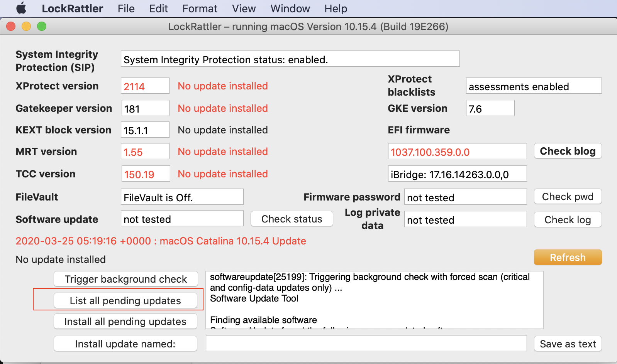The image size is (617, 364).
Task: Click the Check blog button
Action: pos(568,151)
